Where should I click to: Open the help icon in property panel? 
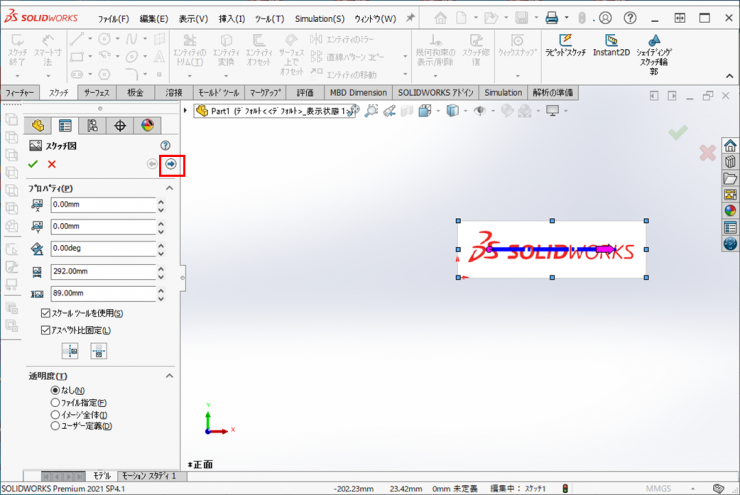(165, 146)
